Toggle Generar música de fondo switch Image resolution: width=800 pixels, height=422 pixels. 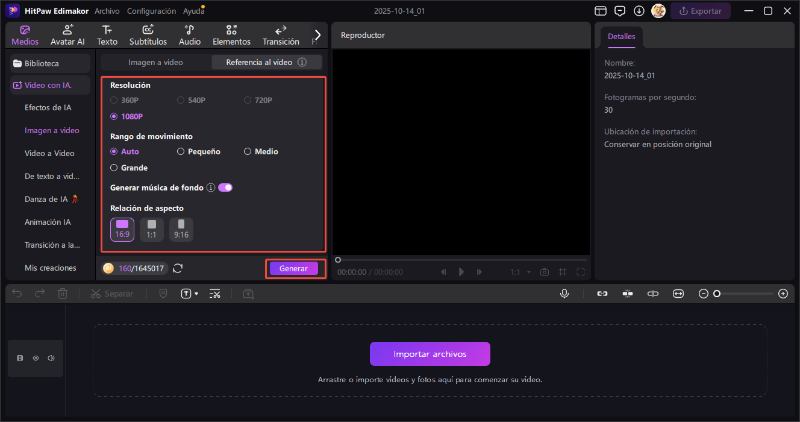click(x=225, y=187)
